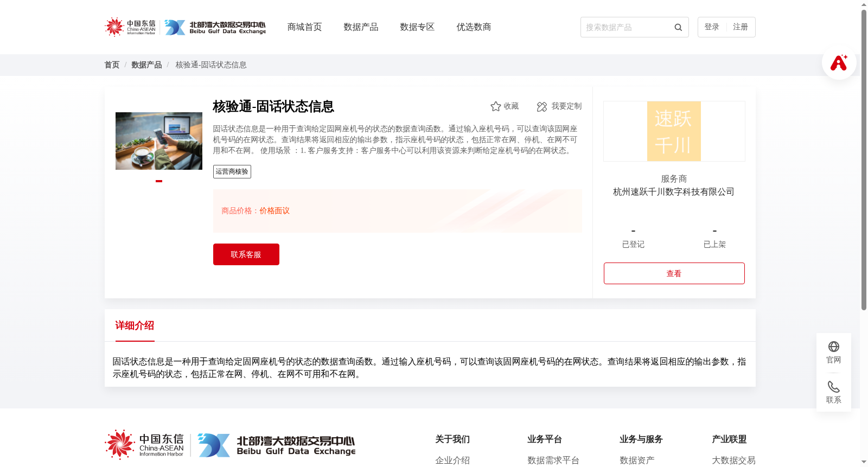This screenshot has height=467, width=868.
Task: Click the search magnifier icon
Action: point(678,27)
